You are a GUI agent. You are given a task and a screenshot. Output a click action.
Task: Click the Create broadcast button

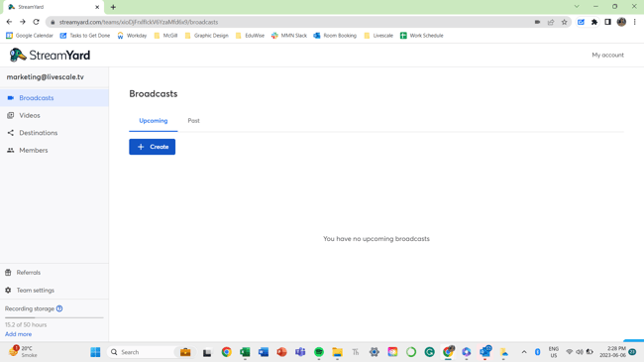pos(152,147)
